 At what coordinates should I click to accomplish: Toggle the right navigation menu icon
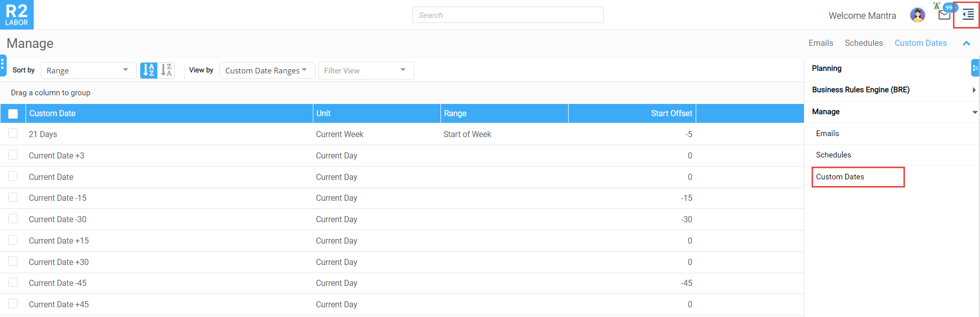click(x=967, y=15)
